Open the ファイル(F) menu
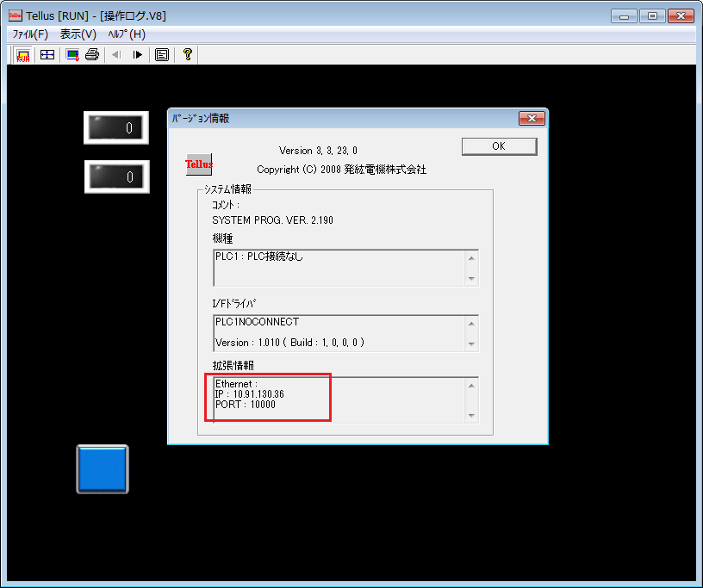The image size is (703, 588). (30, 34)
